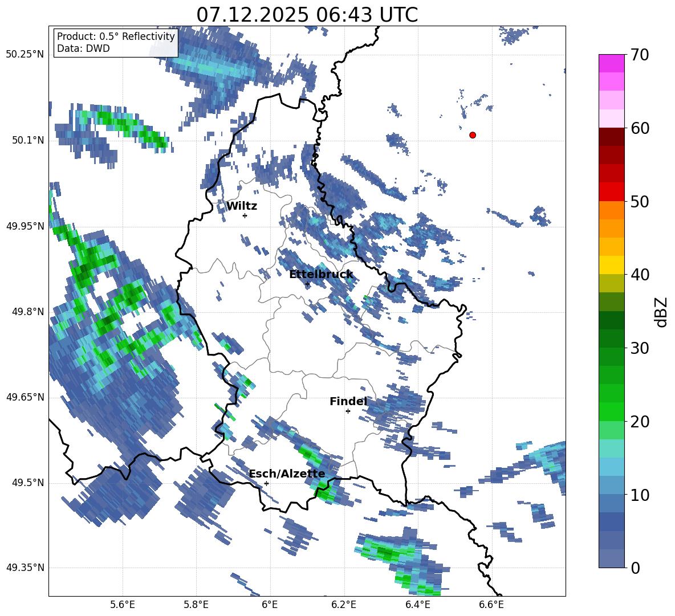Pick the dark red colorbar segment below 60
Screen dimensions: 675x616
pos(611,137)
